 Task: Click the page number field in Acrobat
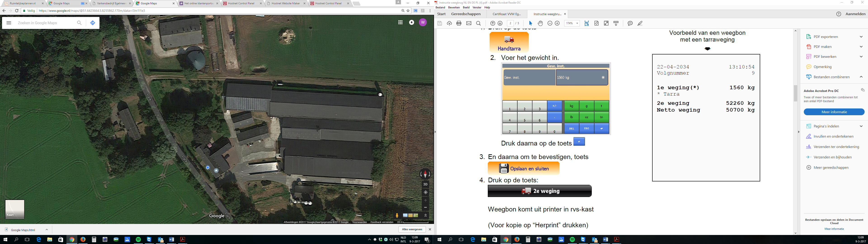[x=510, y=23]
